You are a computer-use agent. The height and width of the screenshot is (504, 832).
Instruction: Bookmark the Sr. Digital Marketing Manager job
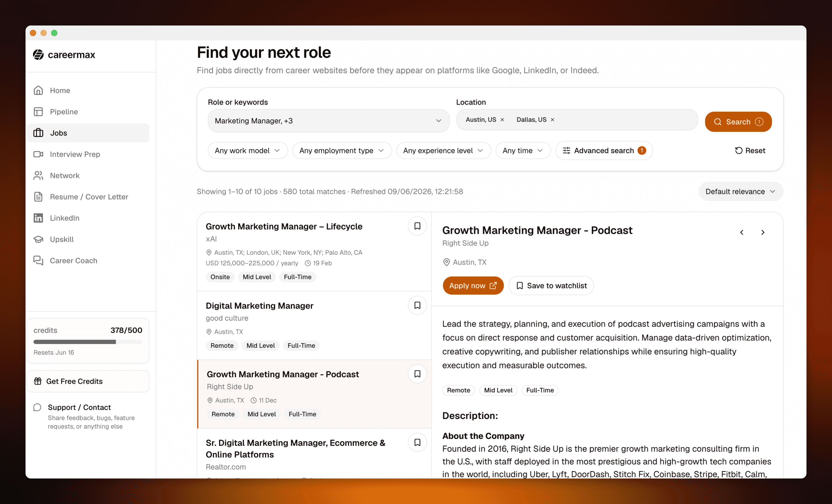coord(417,443)
